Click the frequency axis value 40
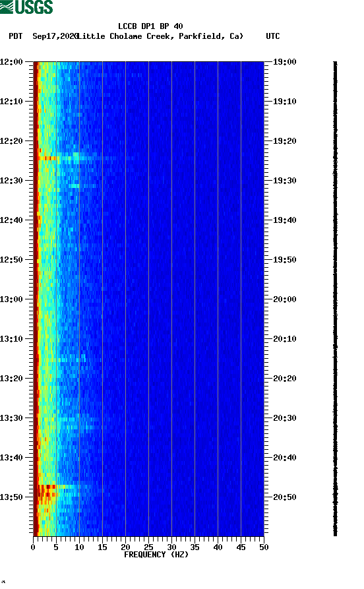This screenshot has height=589, width=364. 218,547
